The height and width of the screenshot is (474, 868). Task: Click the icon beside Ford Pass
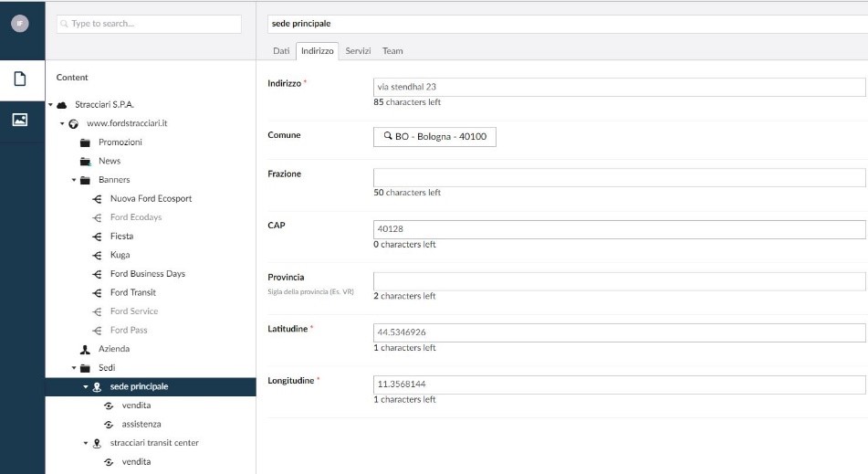click(x=97, y=331)
